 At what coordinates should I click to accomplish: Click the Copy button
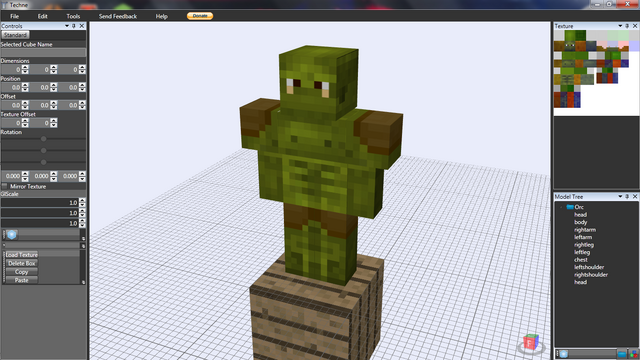point(22,272)
